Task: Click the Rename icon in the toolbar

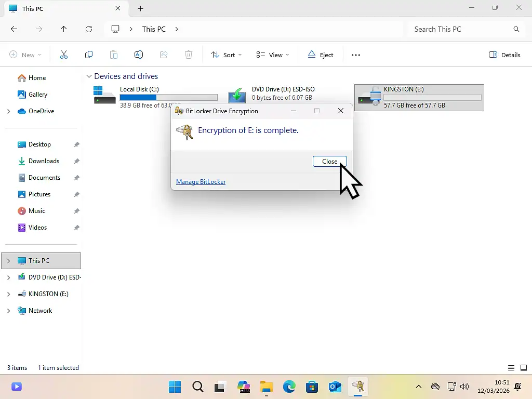Action: click(139, 54)
